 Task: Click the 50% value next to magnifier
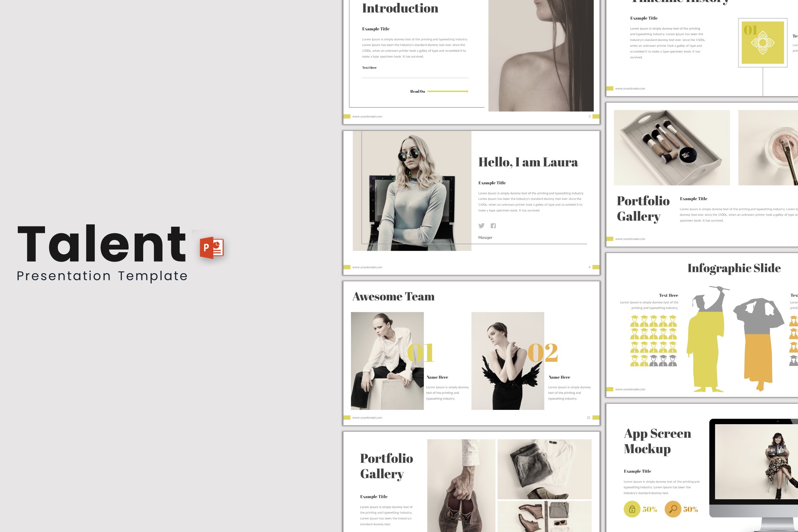click(x=691, y=509)
